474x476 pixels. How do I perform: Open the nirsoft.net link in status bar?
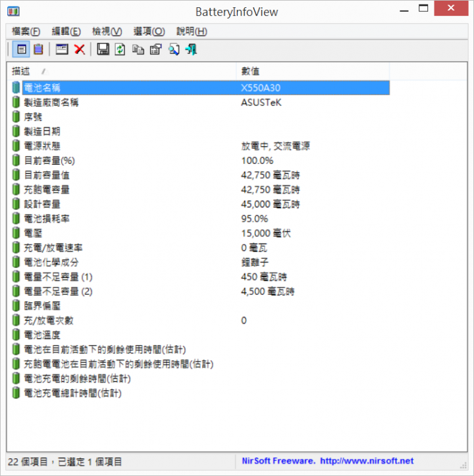[x=367, y=461]
